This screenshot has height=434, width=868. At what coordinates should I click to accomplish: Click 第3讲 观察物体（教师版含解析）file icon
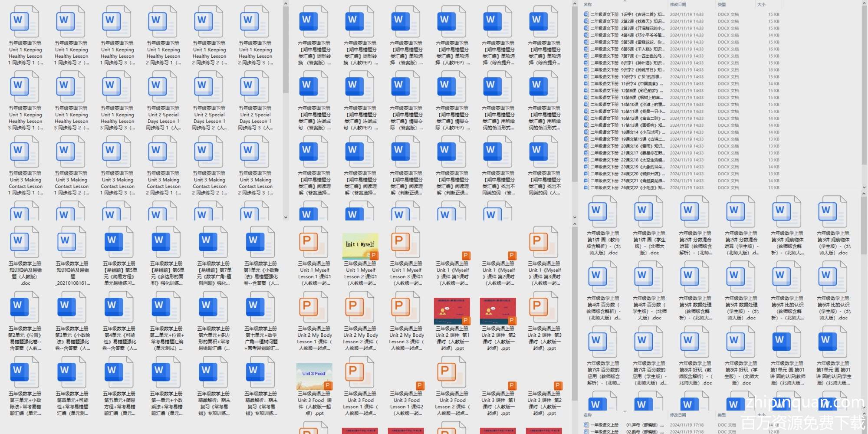pyautogui.click(x=787, y=212)
